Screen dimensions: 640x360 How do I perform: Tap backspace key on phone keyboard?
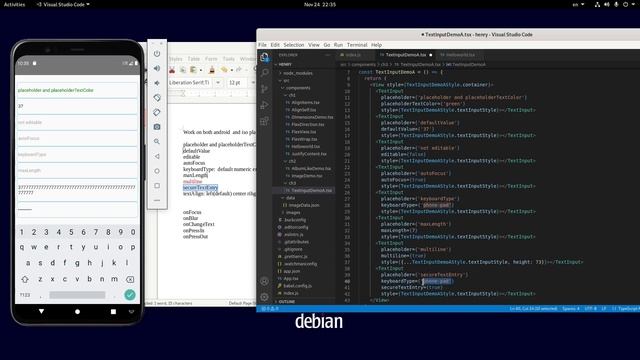click(x=130, y=279)
